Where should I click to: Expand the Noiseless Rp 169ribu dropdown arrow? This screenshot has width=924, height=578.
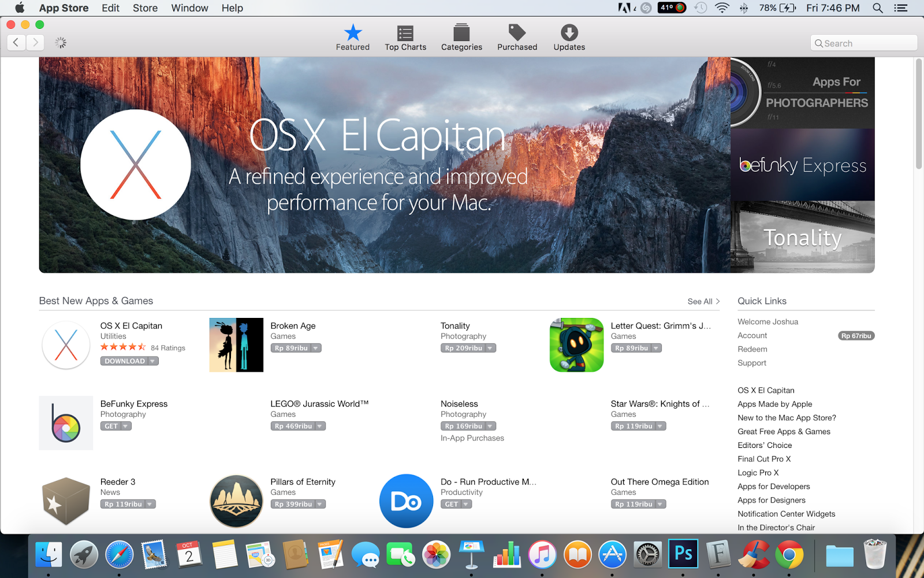pos(490,426)
